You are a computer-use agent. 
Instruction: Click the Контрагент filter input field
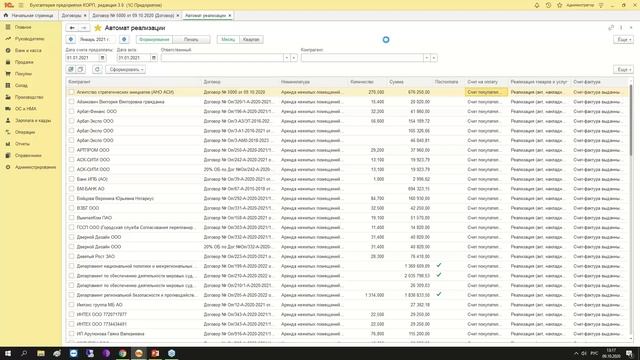[362, 58]
